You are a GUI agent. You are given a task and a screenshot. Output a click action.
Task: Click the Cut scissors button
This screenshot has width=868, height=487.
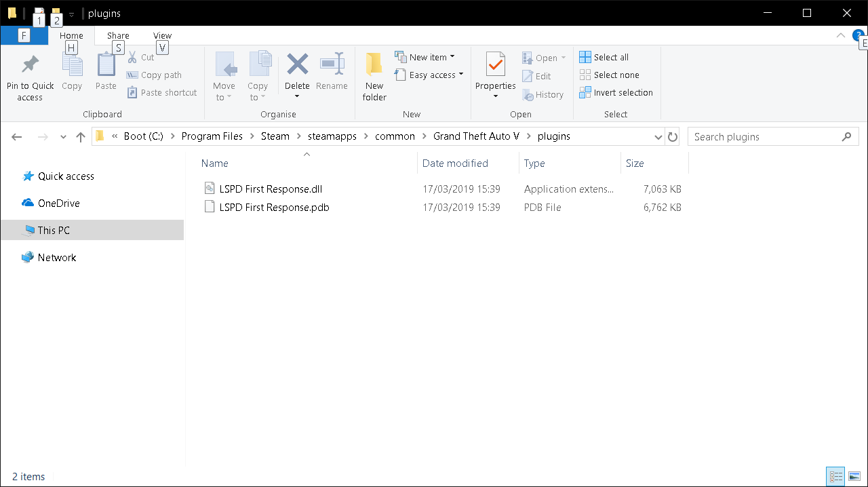pyautogui.click(x=141, y=57)
